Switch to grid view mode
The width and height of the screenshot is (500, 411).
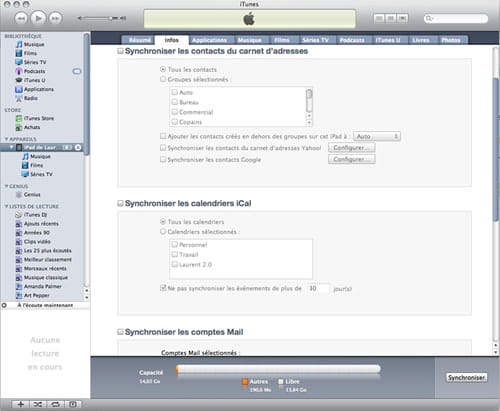click(391, 18)
